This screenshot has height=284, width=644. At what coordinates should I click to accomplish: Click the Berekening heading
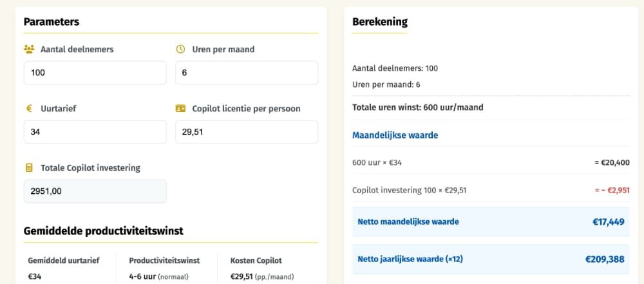[380, 22]
